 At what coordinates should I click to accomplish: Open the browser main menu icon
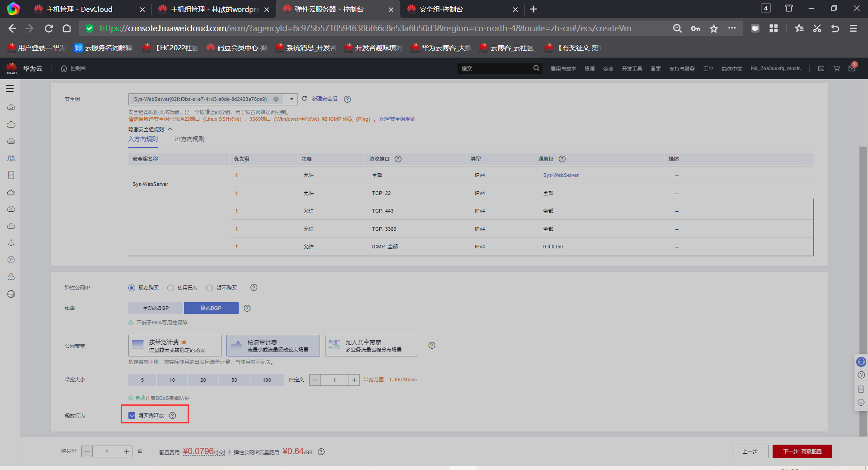pos(853,28)
